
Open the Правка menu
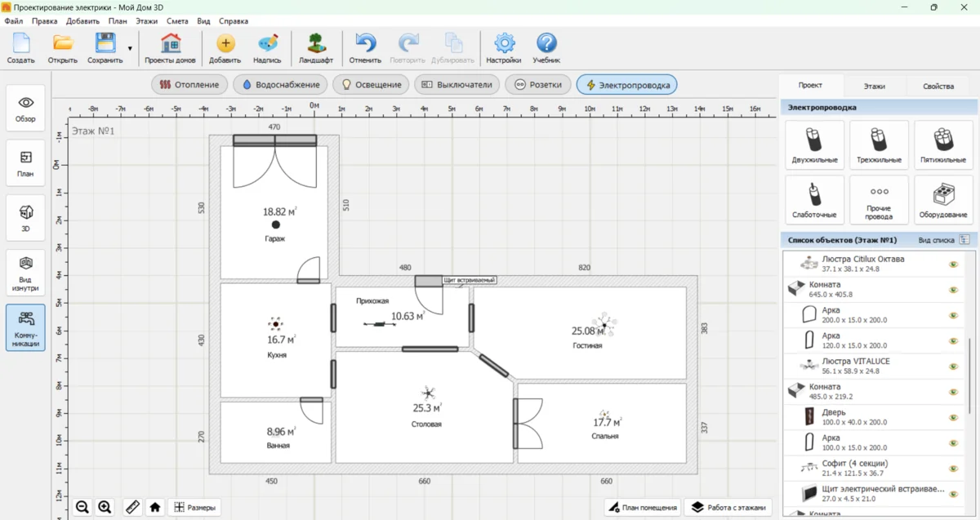(x=44, y=21)
